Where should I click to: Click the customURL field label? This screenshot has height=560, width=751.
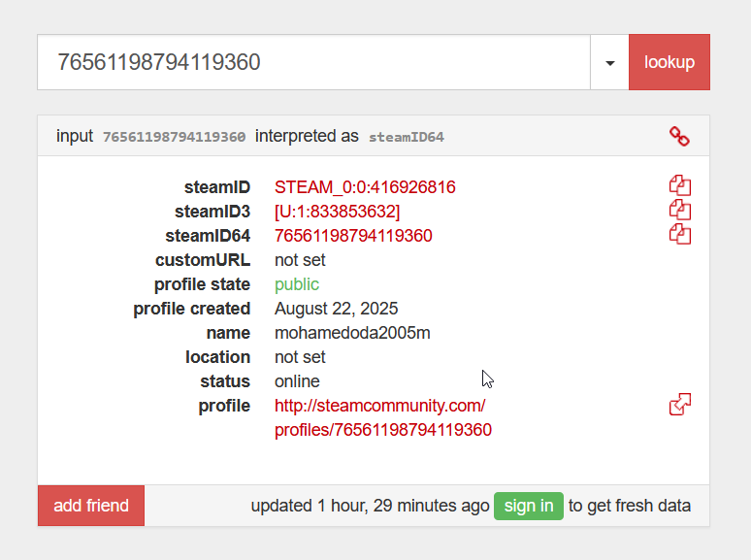(x=203, y=260)
